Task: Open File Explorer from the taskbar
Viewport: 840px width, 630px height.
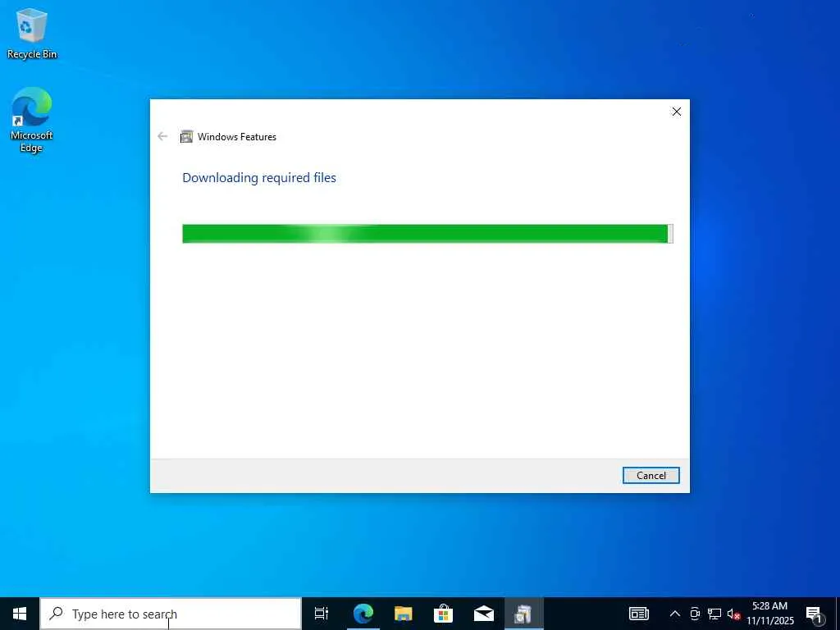Action: coord(403,614)
